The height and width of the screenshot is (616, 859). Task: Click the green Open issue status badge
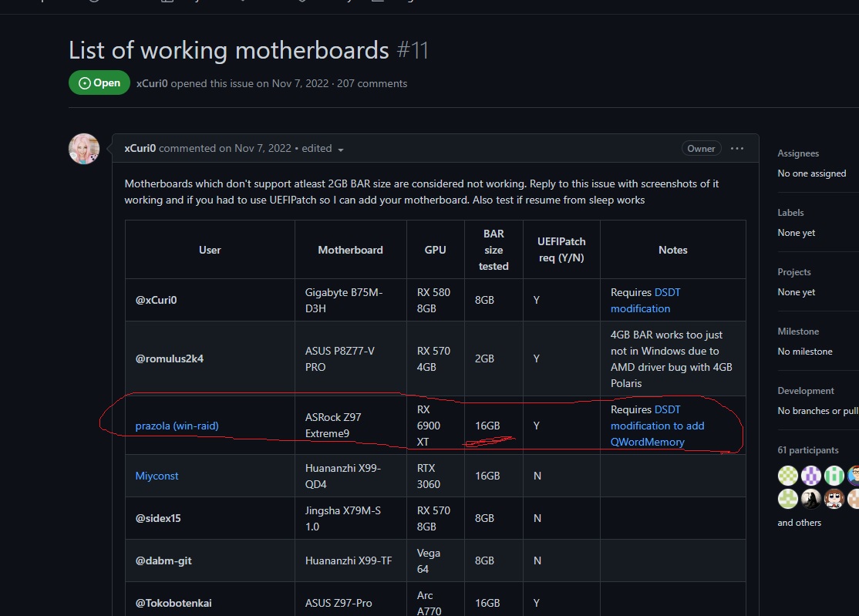99,82
